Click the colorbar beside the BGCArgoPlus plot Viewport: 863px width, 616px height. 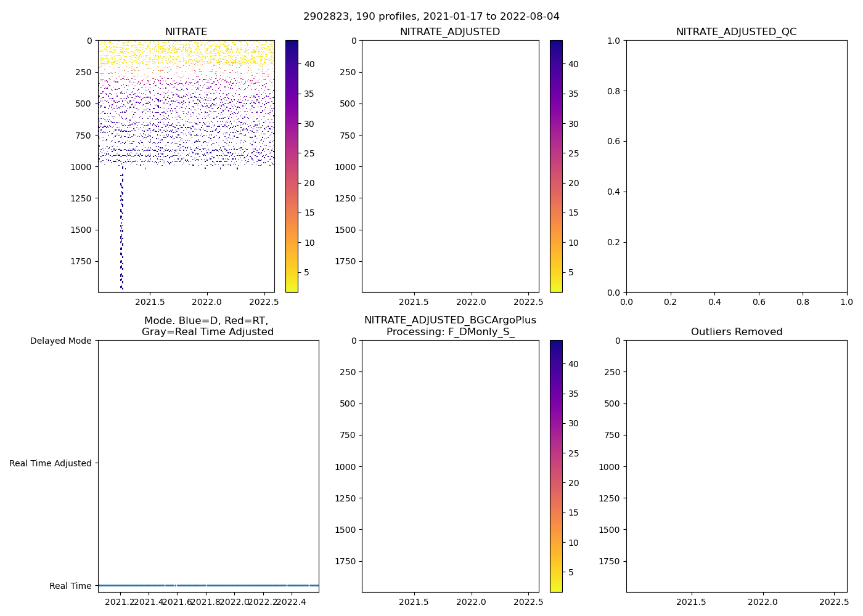click(555, 466)
